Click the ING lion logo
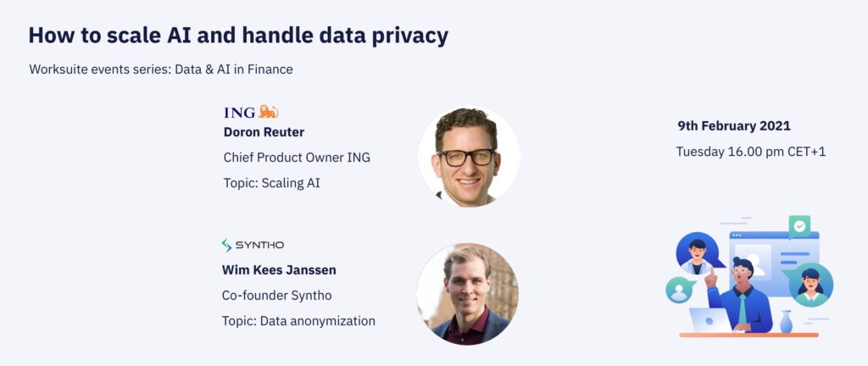The image size is (868, 366). [251, 112]
